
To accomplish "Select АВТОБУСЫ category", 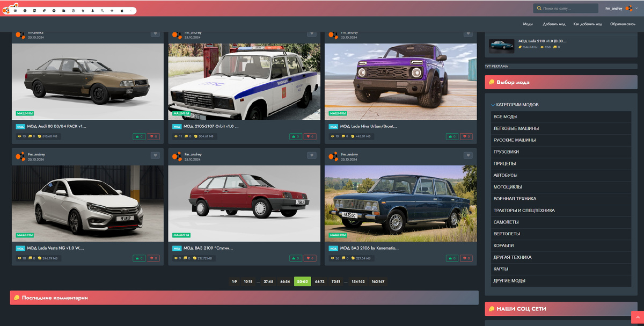I will pos(561,175).
